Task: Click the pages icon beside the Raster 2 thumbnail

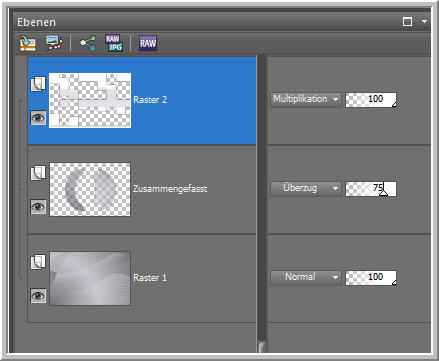Action: [38, 84]
